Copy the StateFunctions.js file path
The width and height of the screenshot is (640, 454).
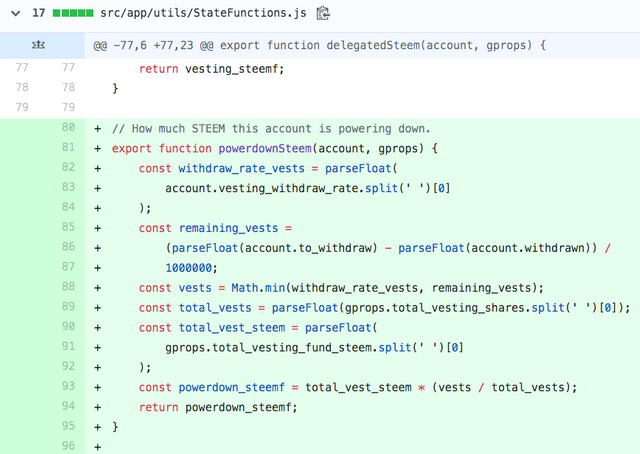(323, 13)
